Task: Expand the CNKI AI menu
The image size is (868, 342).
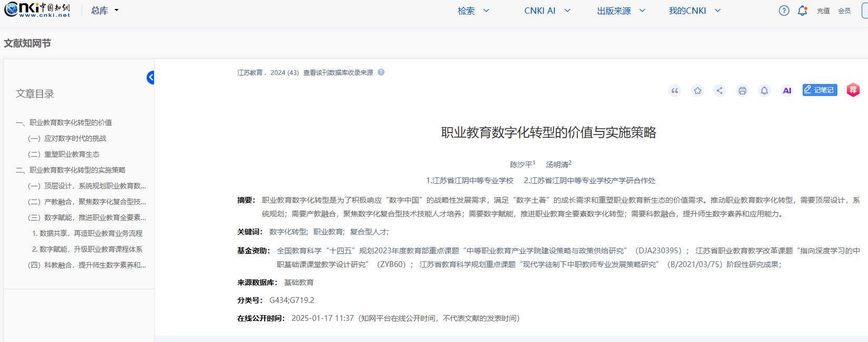Action: [x=547, y=11]
